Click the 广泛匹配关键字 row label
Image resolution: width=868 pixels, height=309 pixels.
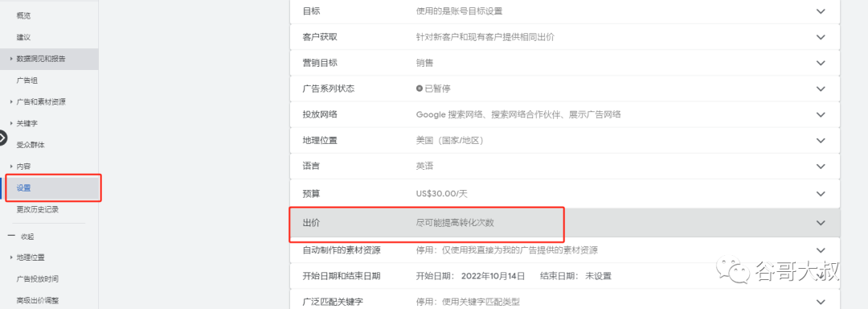pyautogui.click(x=333, y=302)
